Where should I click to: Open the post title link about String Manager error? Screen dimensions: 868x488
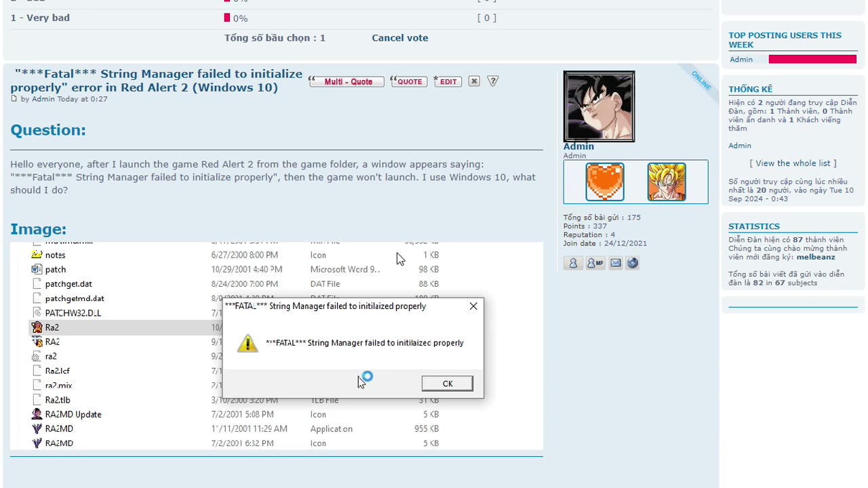pos(157,81)
